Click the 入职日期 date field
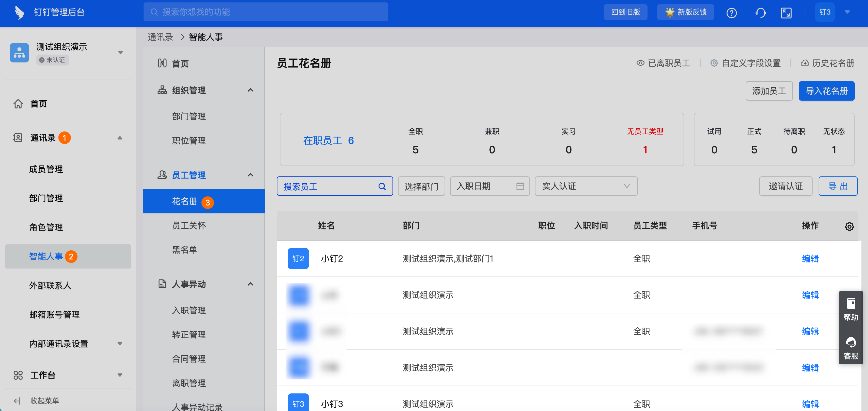Viewport: 868px width, 411px height. pyautogui.click(x=490, y=186)
